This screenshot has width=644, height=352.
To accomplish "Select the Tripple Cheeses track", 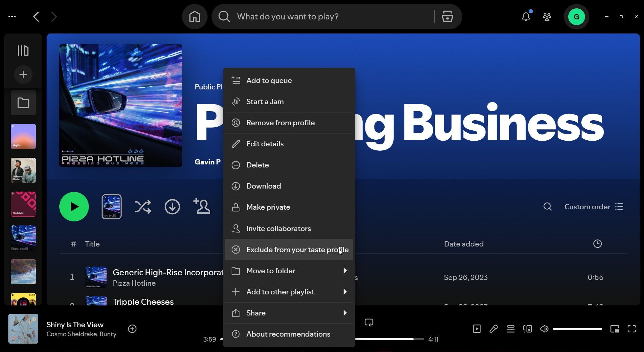I will (143, 301).
